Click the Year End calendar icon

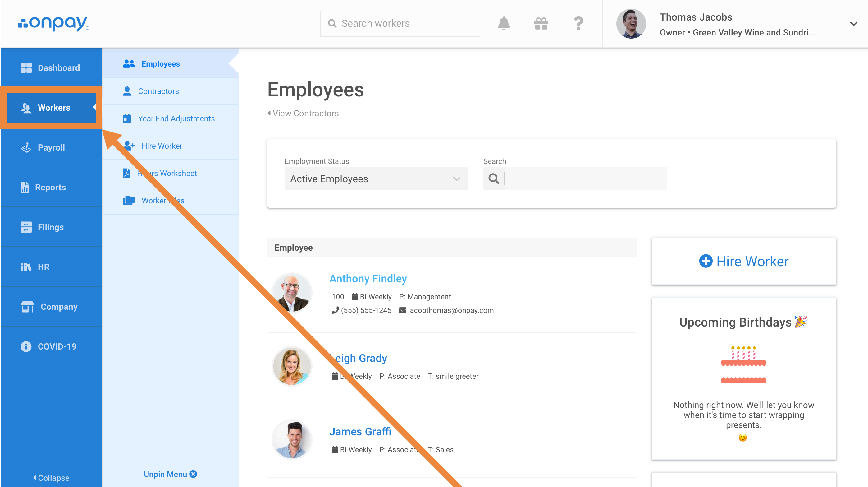[127, 118]
